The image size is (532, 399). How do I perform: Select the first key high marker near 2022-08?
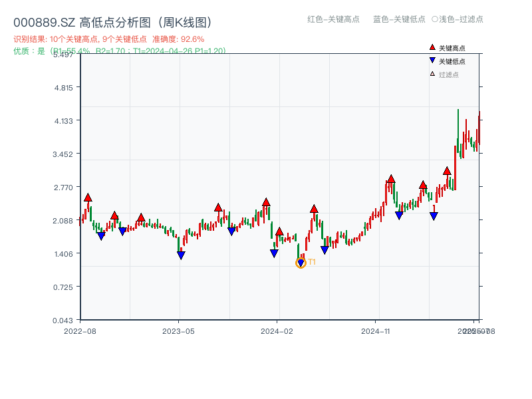tap(88, 198)
